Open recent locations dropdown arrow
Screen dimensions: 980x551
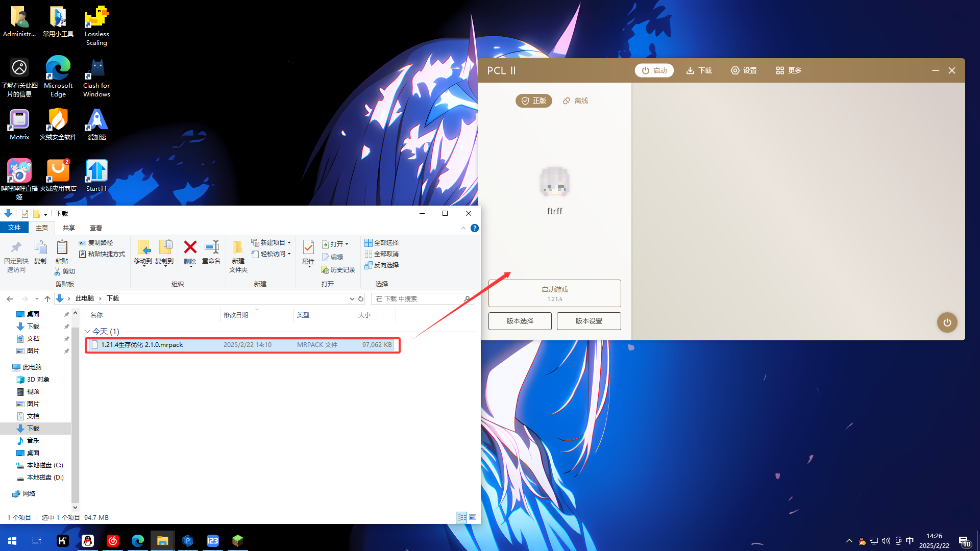coord(37,298)
